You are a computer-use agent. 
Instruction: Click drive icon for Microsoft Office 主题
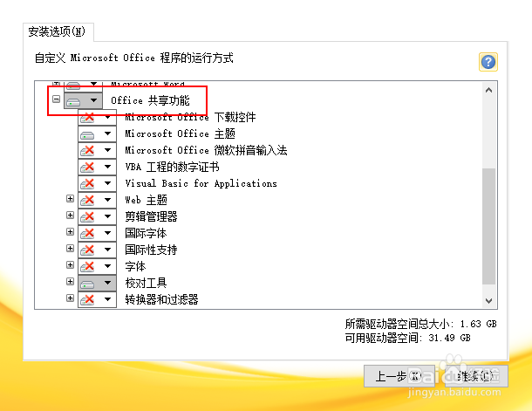point(87,134)
